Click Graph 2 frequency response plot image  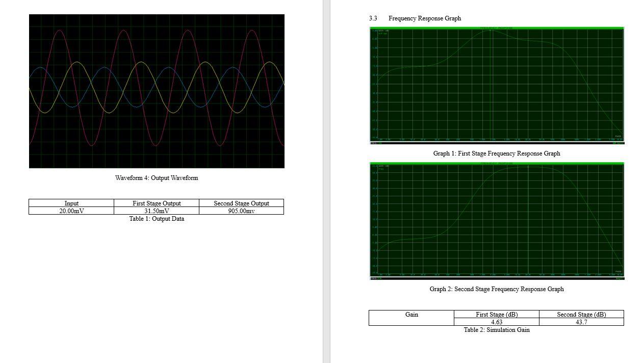tap(497, 220)
